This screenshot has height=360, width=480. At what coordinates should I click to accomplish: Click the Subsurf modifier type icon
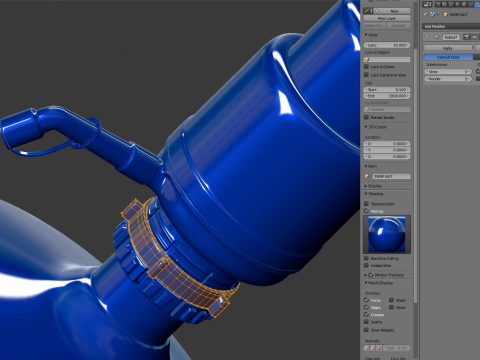click(437, 37)
